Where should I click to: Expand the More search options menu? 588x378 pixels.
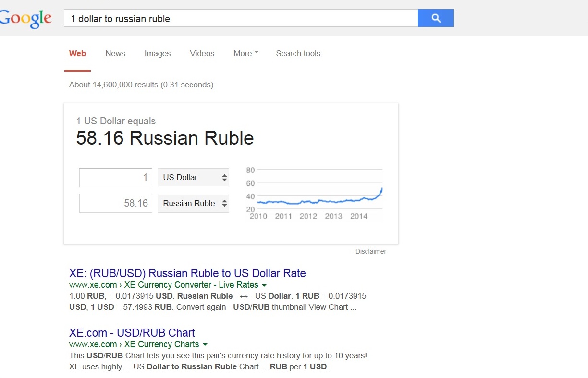246,53
